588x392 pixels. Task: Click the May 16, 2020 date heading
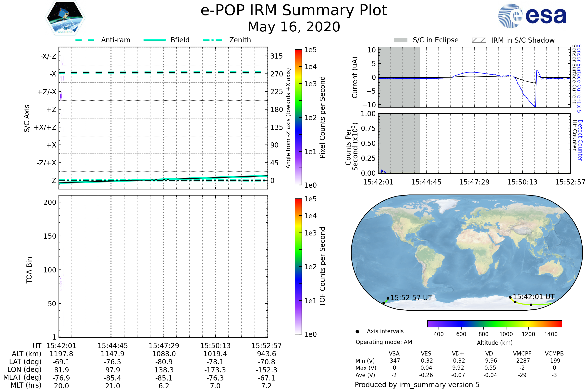(294, 27)
